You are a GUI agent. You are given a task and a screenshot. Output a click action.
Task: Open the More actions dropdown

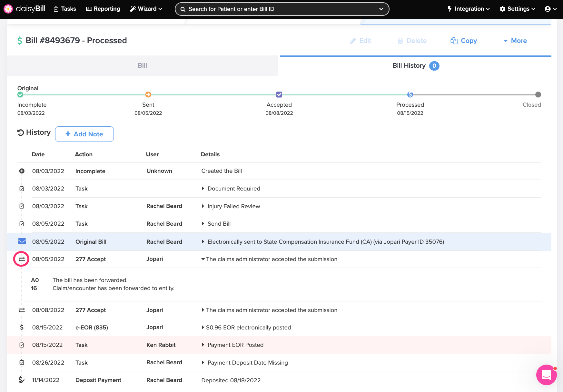coord(515,41)
